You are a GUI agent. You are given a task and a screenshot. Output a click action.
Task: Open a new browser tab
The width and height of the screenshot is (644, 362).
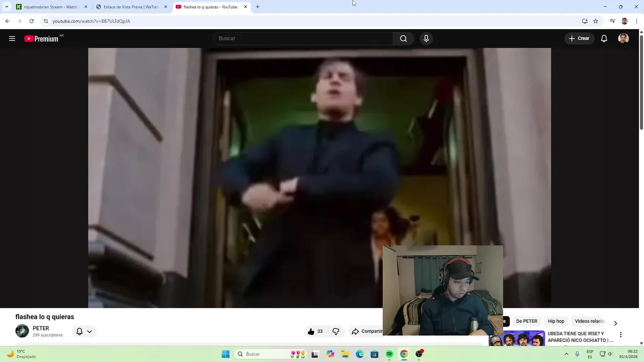pyautogui.click(x=258, y=7)
